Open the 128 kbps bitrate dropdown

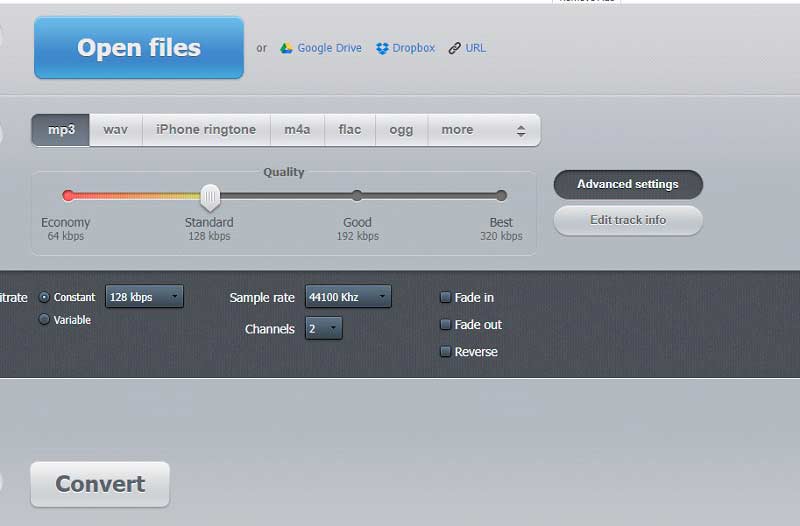point(144,296)
